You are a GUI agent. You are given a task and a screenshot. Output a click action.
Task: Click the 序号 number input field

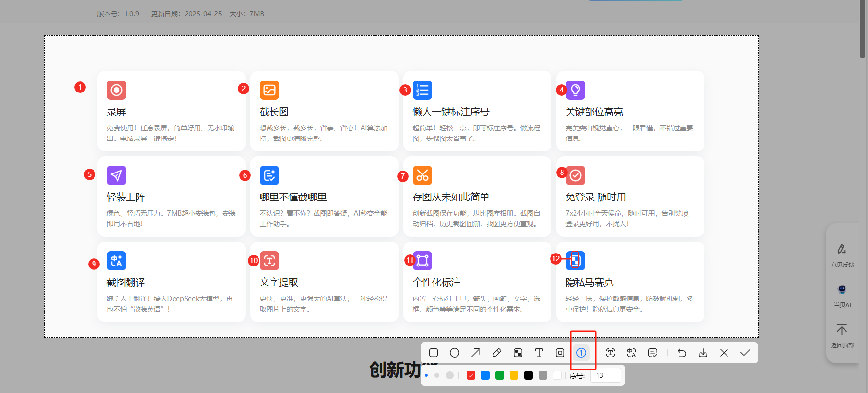(606, 375)
